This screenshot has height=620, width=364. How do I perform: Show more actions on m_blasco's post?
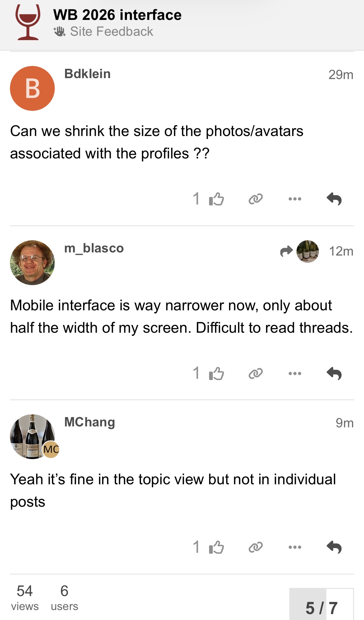point(295,373)
